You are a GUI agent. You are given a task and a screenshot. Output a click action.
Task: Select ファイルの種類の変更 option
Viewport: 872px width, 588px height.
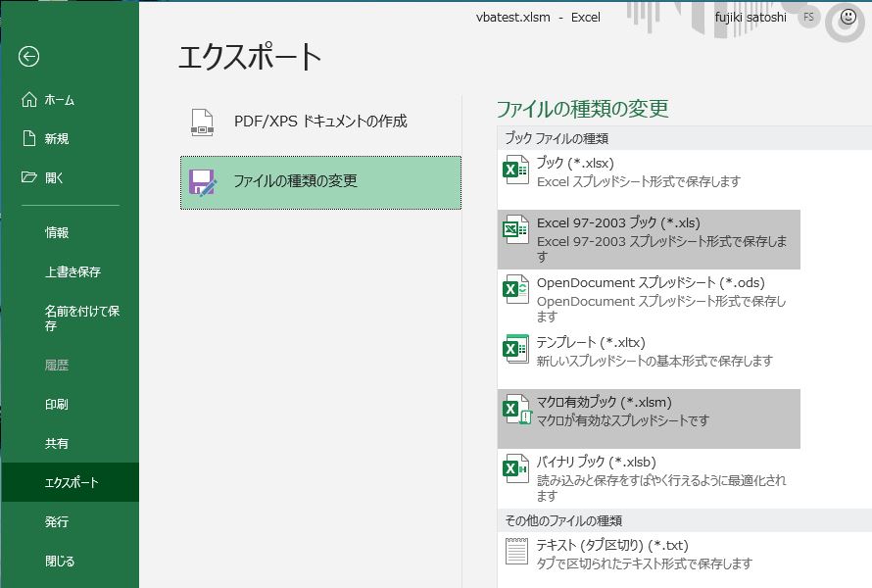click(x=321, y=182)
